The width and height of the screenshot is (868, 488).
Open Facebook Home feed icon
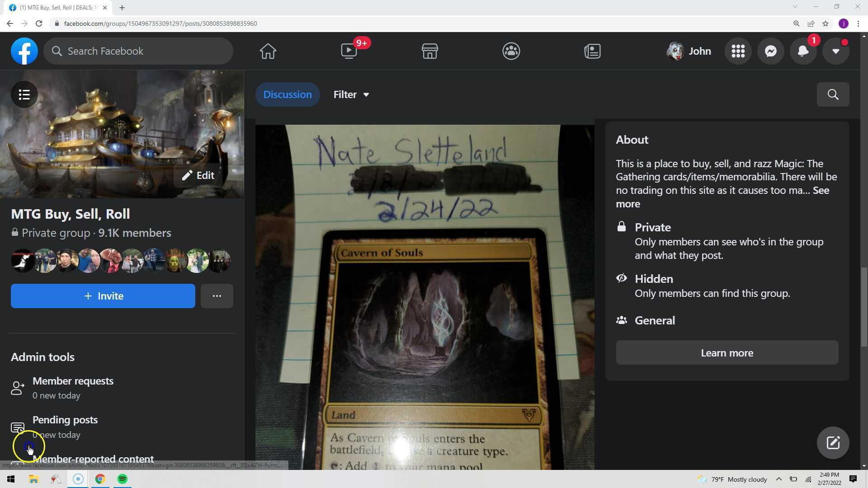tap(268, 51)
